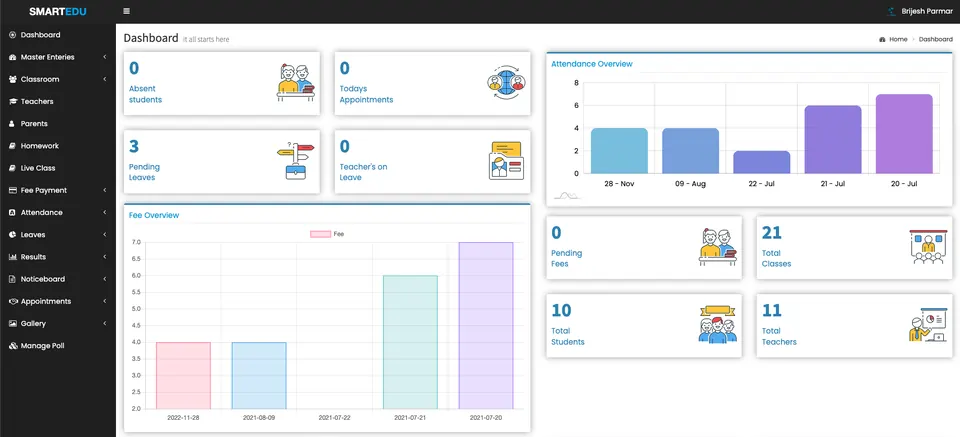Image resolution: width=960 pixels, height=437 pixels.
Task: Click the 28 - Nov attendance bar
Action: click(619, 151)
